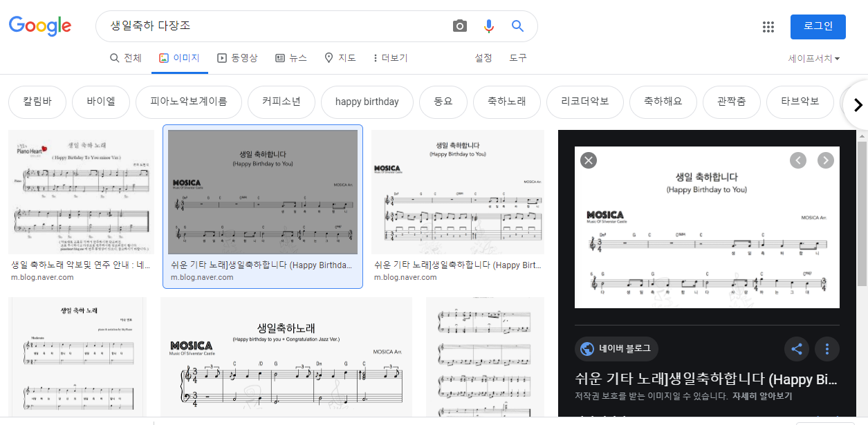Select the 동요 chip
Viewport: 868px width, 425px height.
(443, 102)
